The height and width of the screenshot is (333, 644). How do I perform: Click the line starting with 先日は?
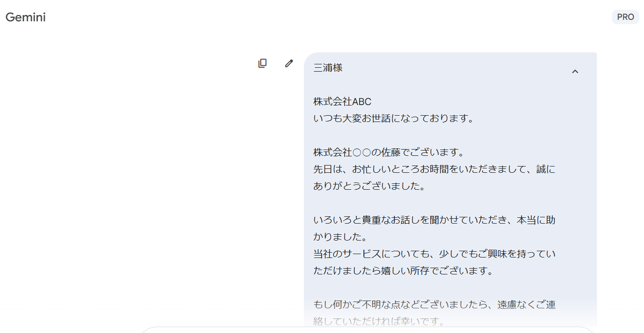pos(434,169)
